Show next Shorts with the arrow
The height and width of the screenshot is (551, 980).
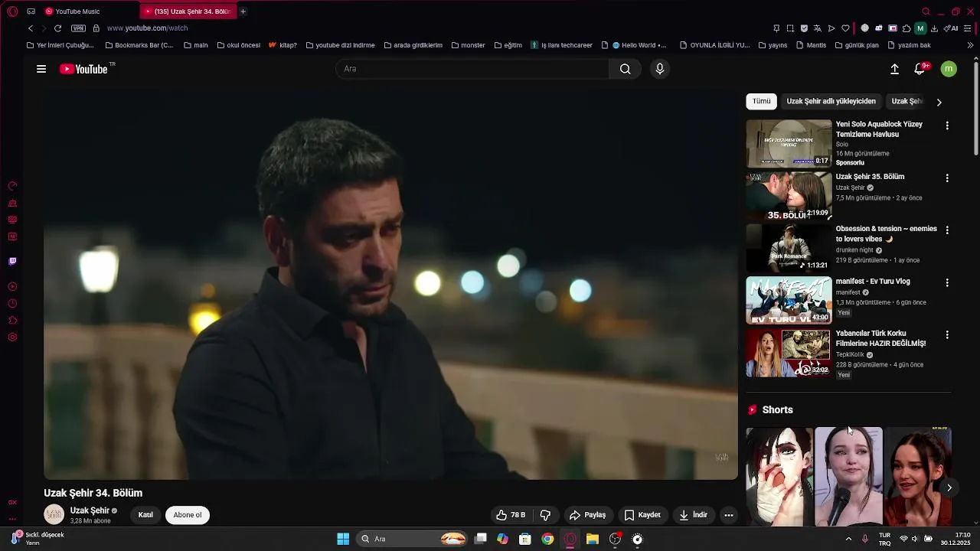[949, 487]
